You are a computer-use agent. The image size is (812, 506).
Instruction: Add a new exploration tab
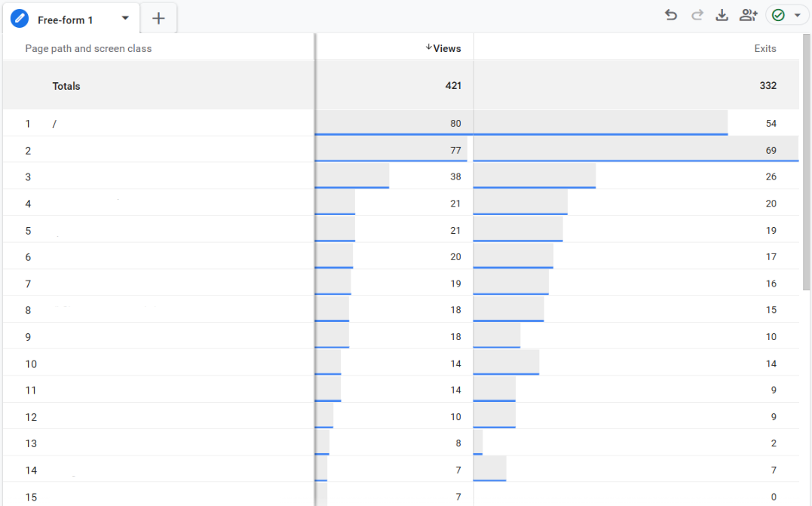(x=158, y=17)
